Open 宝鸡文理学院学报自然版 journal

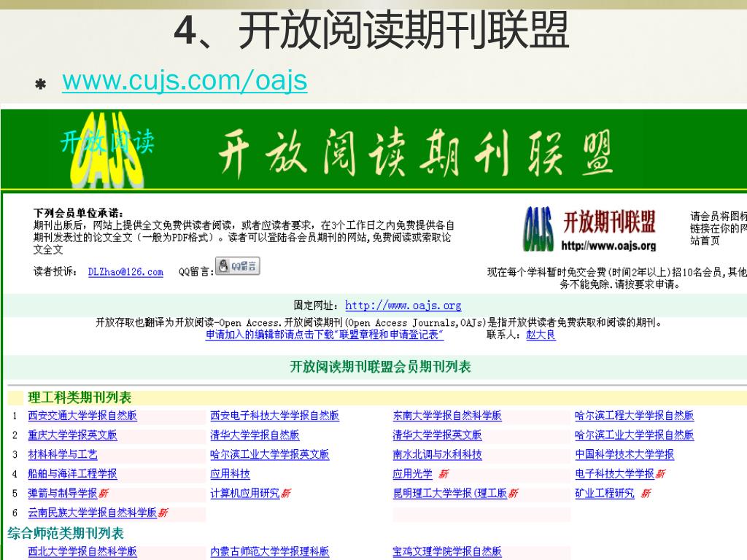click(447, 552)
